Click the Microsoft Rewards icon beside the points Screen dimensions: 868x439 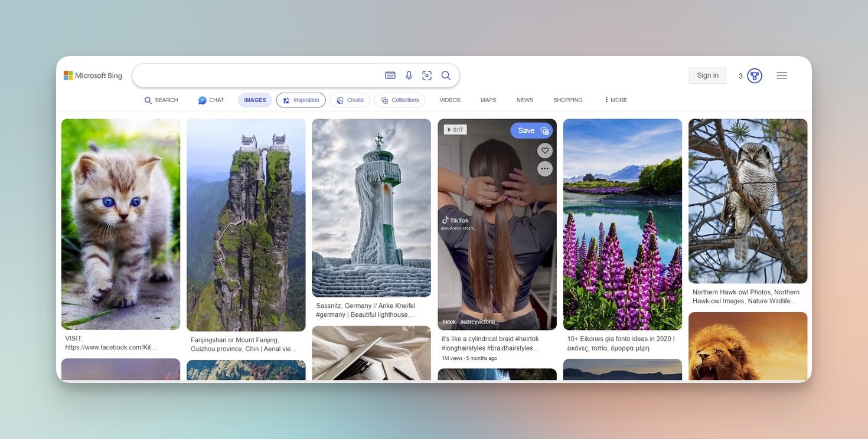coord(753,75)
